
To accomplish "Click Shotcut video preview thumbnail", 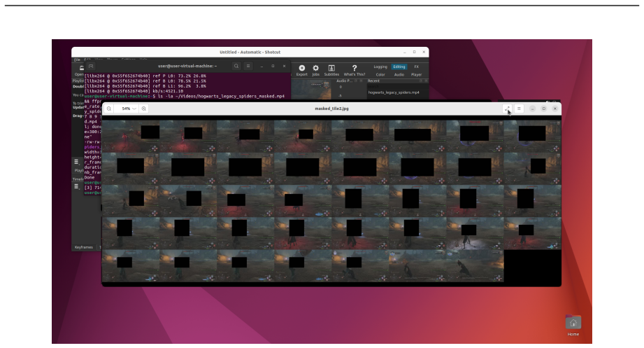I will pyautogui.click(x=311, y=90).
